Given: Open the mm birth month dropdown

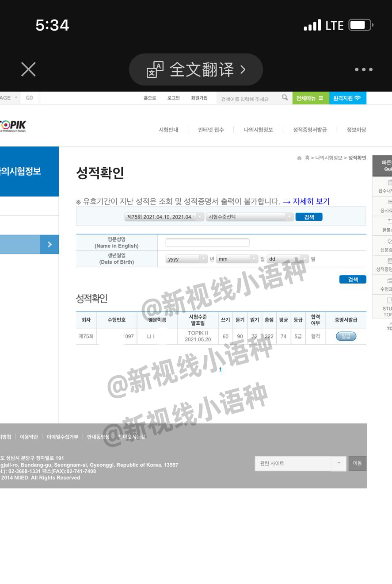Looking at the screenshot, I should point(237,259).
